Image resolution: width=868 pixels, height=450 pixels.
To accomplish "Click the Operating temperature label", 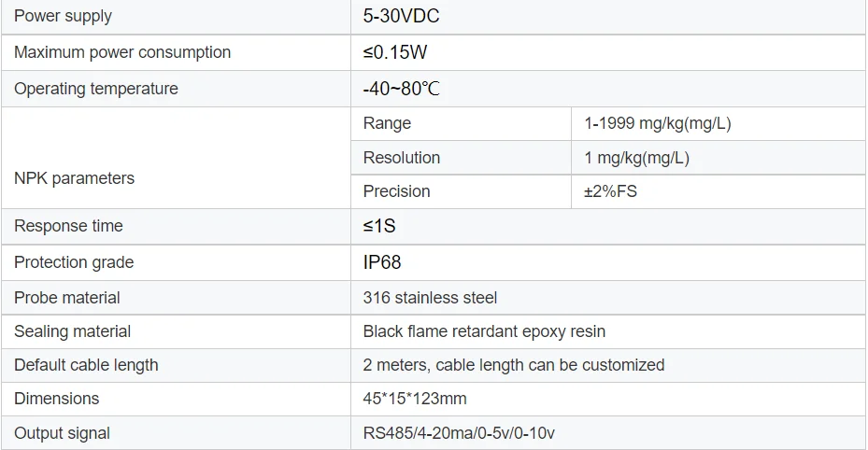I will click(x=96, y=89).
